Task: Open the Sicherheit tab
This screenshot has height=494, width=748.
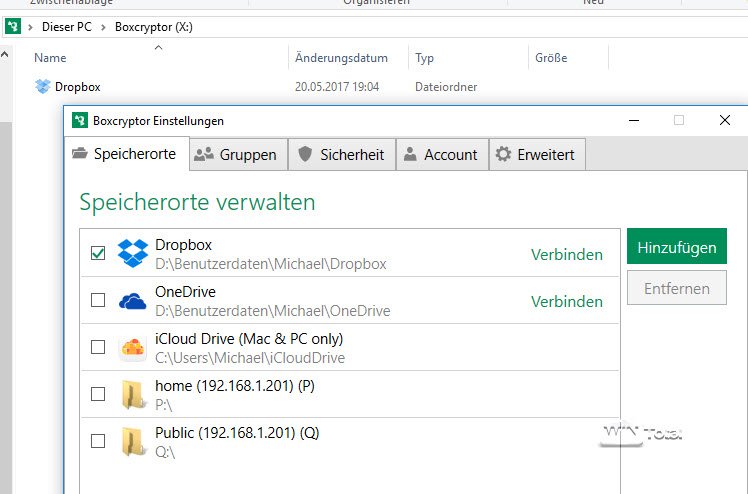Action: (341, 154)
